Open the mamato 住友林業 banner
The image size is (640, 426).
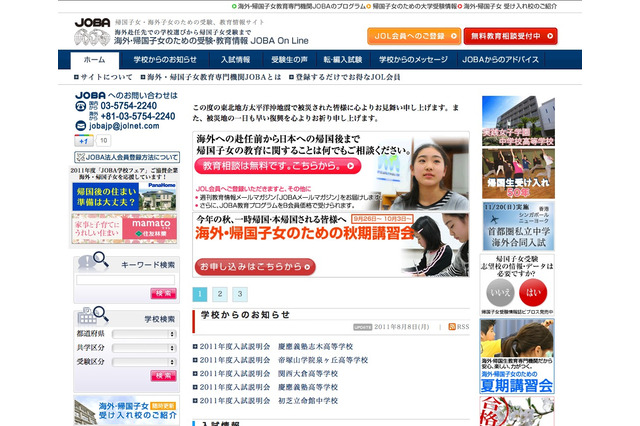(124, 229)
